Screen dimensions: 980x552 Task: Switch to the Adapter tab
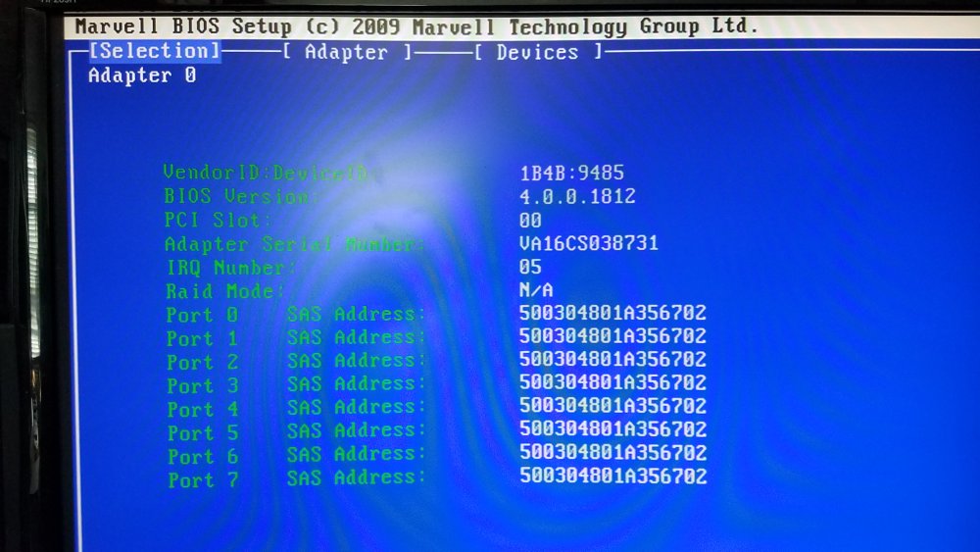[347, 52]
